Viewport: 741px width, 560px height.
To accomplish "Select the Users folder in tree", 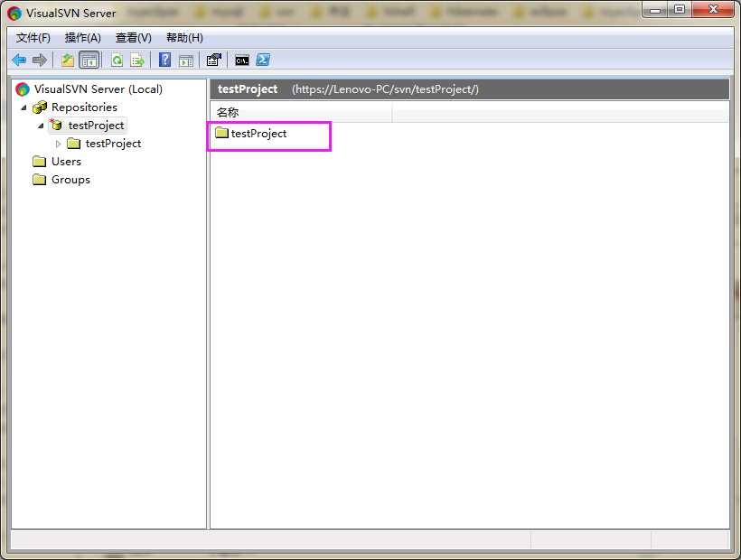I will pyautogui.click(x=66, y=162).
